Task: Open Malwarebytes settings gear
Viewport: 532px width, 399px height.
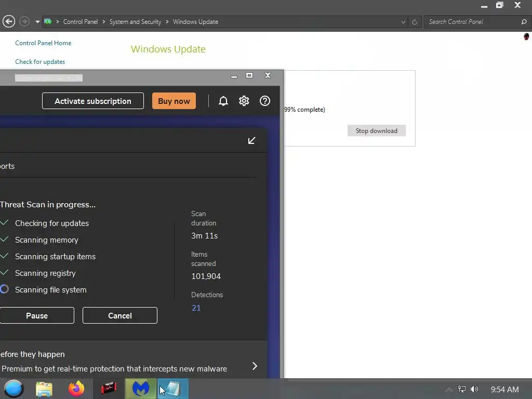Action: click(244, 101)
